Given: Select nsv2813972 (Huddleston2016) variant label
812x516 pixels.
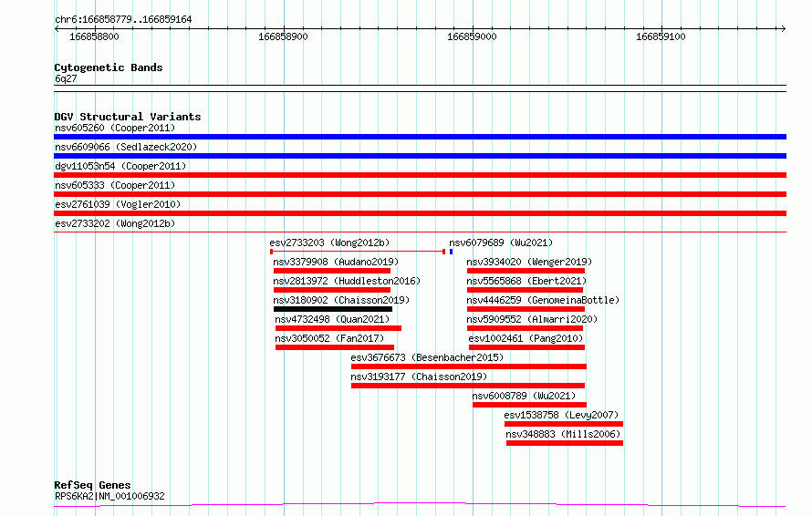Looking at the screenshot, I should point(347,281).
